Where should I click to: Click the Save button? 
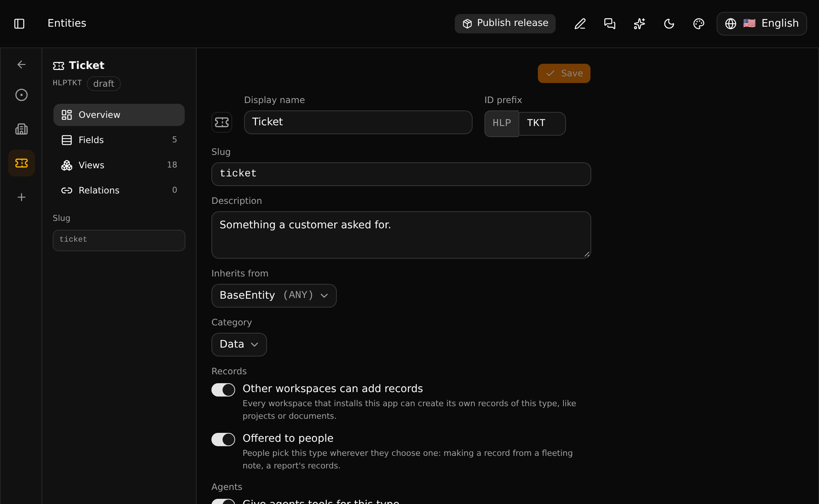point(564,73)
